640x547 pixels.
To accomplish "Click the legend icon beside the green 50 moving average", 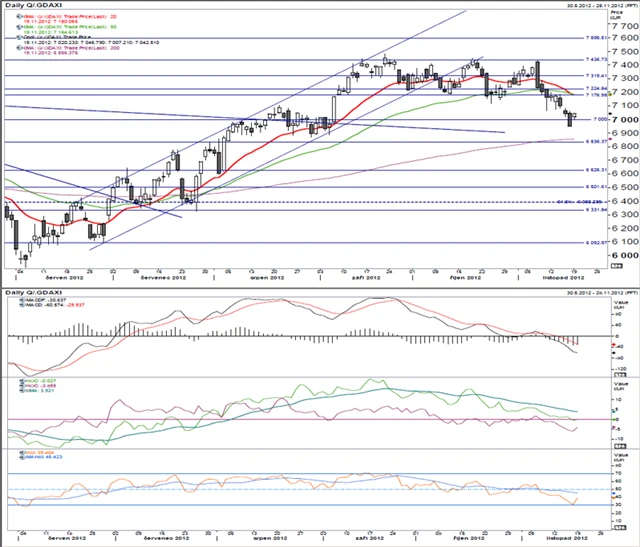I will pos(19,27).
